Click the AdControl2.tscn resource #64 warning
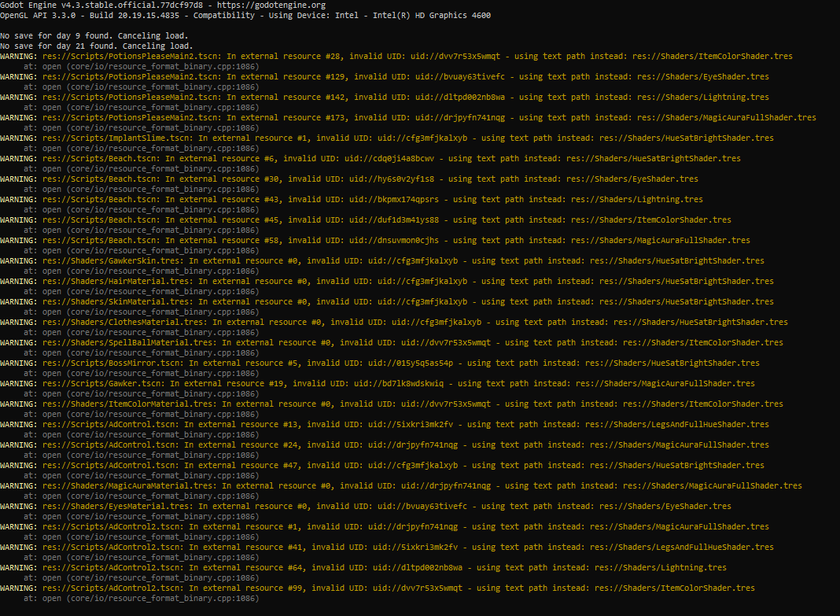Viewport: 840px width, 616px height. [363, 568]
